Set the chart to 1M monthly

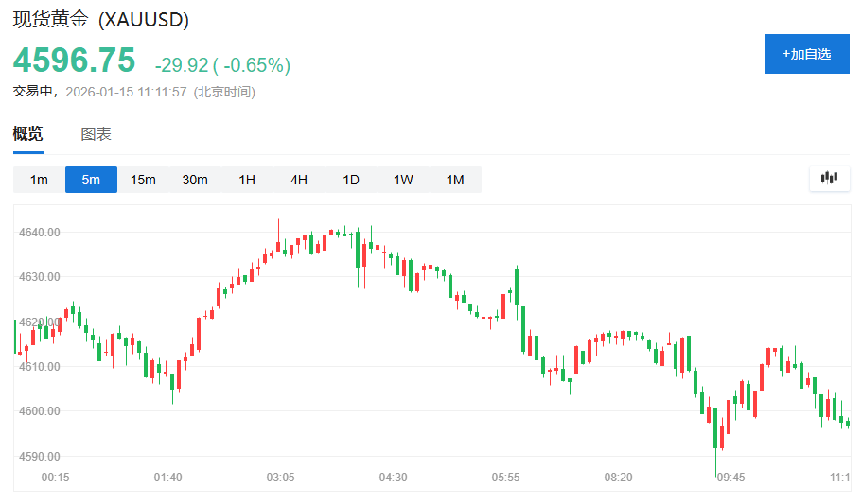455,180
